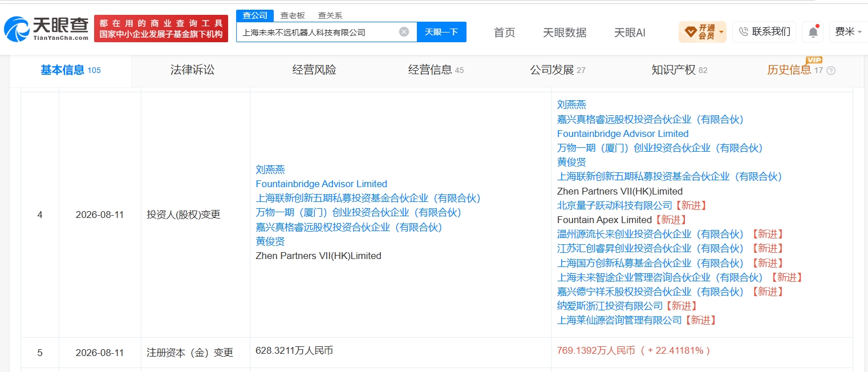Select the 2026-08-11 date in row 5

pyautogui.click(x=100, y=353)
